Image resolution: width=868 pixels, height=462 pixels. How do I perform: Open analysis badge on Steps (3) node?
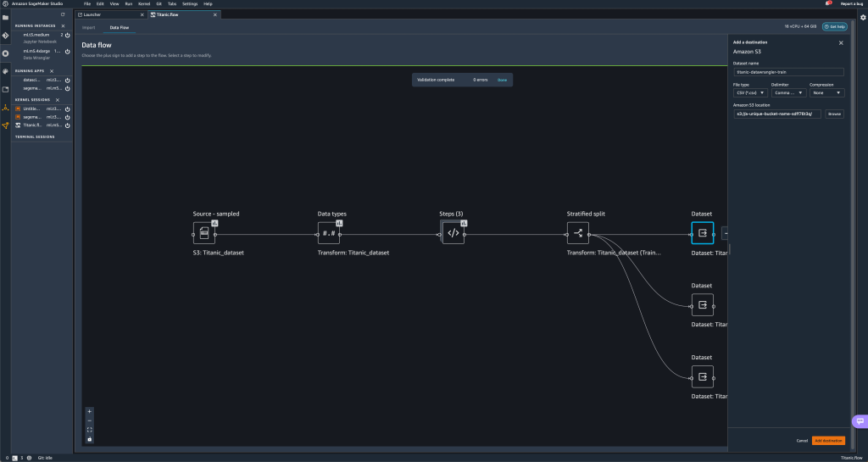[x=464, y=223]
